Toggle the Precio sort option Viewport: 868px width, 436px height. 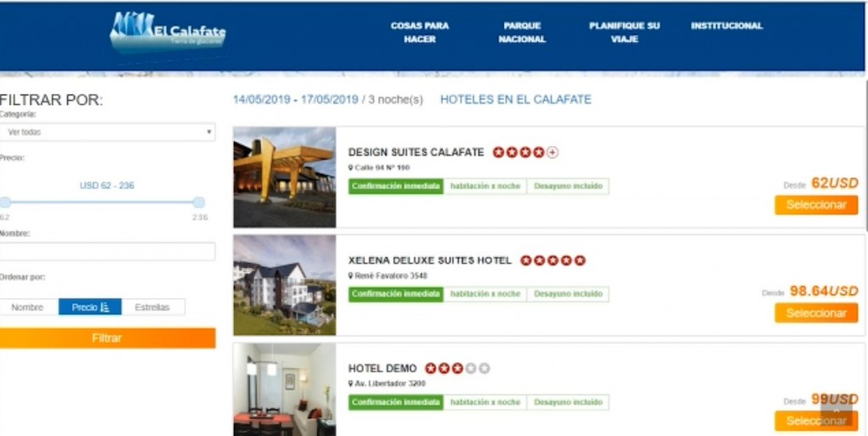90,307
